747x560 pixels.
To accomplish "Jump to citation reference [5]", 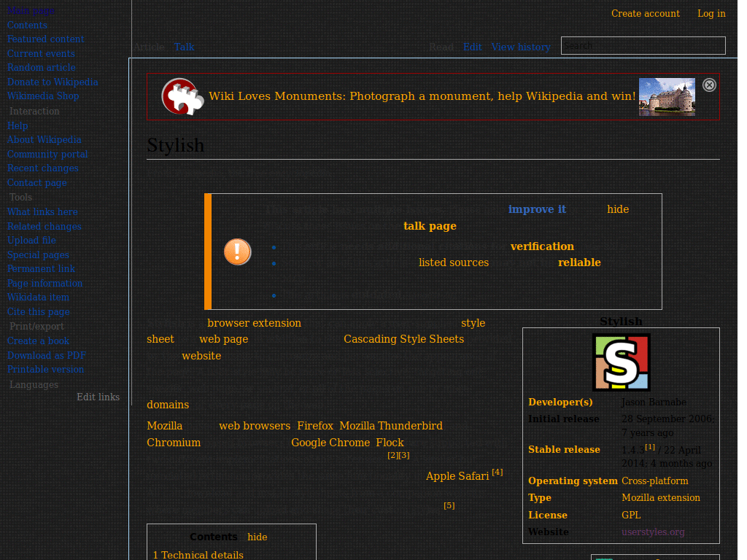I will [x=449, y=506].
